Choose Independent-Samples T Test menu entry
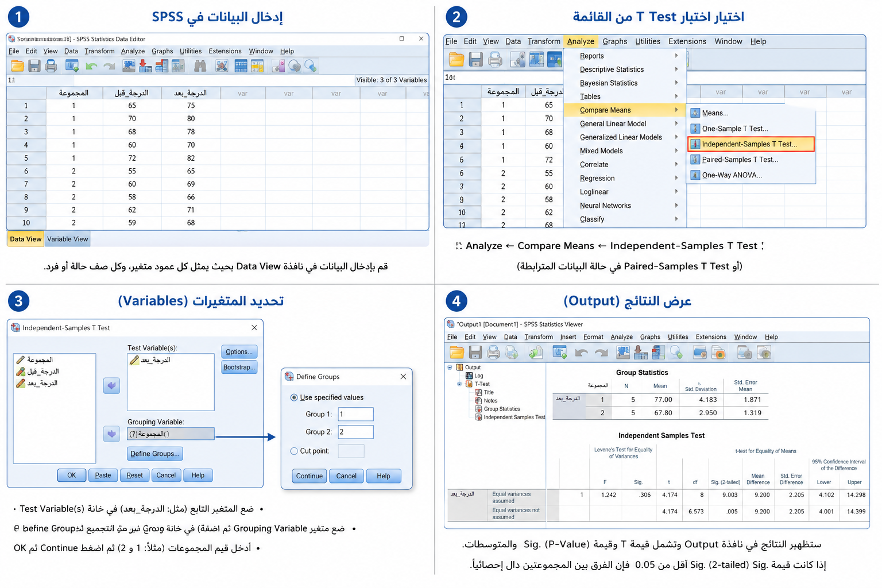The height and width of the screenshot is (588, 882). pyautogui.click(x=751, y=144)
